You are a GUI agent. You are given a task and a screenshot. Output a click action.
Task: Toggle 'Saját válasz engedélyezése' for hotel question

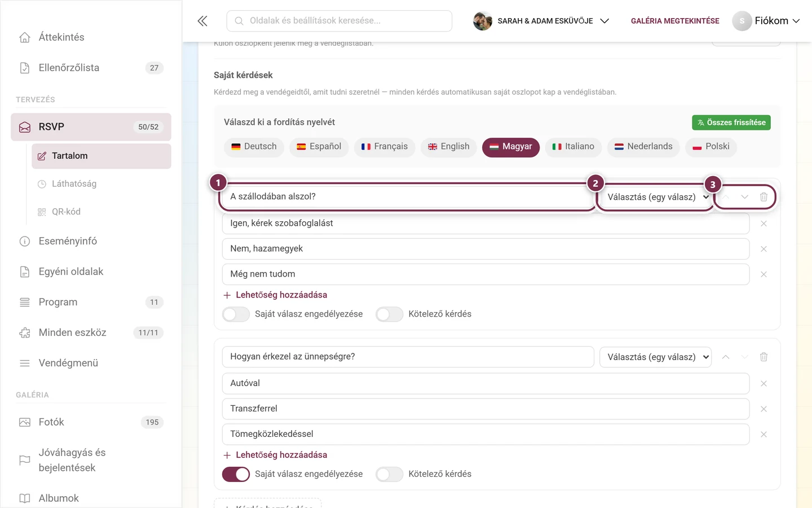(x=236, y=314)
